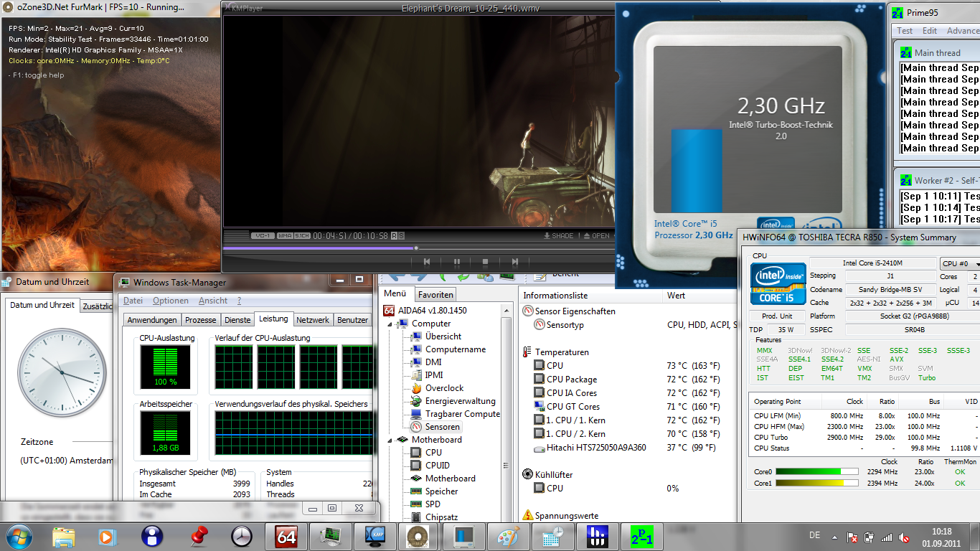The height and width of the screenshot is (551, 980).
Task: Click DE language indicator in taskbar
Action: (x=815, y=535)
